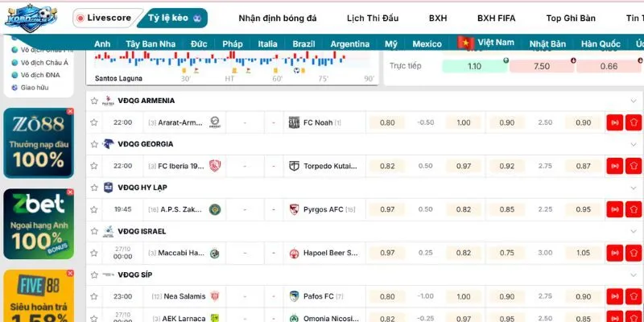Star the Maccabi Haifa match

point(94,253)
